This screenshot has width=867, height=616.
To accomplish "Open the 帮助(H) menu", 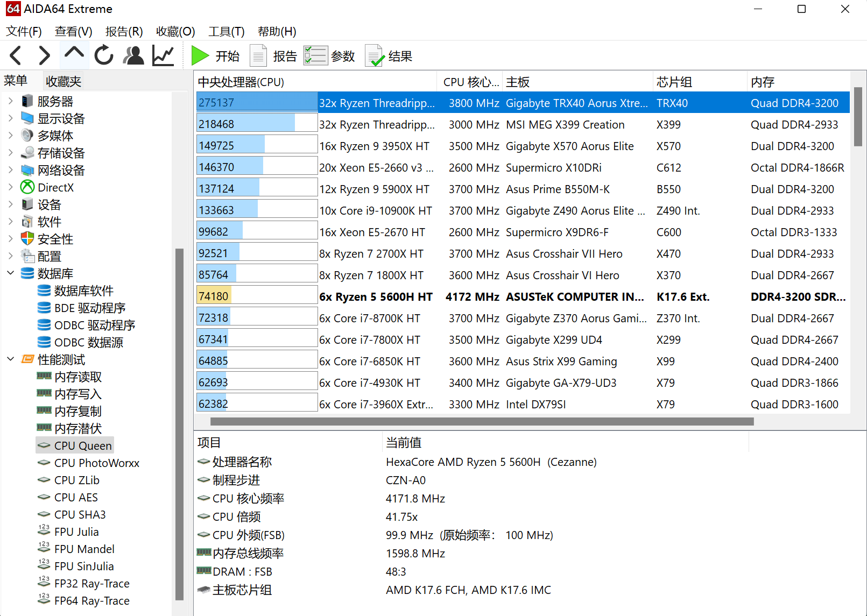I will click(x=277, y=31).
